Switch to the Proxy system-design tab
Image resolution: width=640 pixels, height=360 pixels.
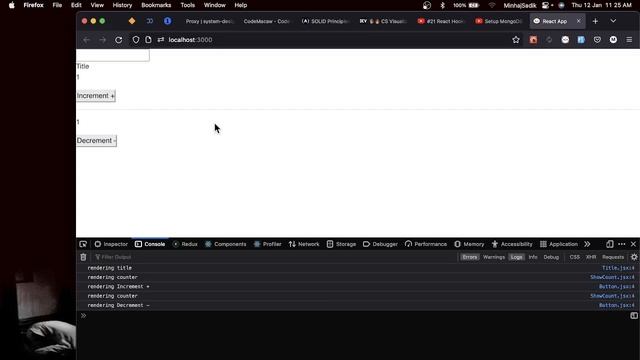point(209,21)
